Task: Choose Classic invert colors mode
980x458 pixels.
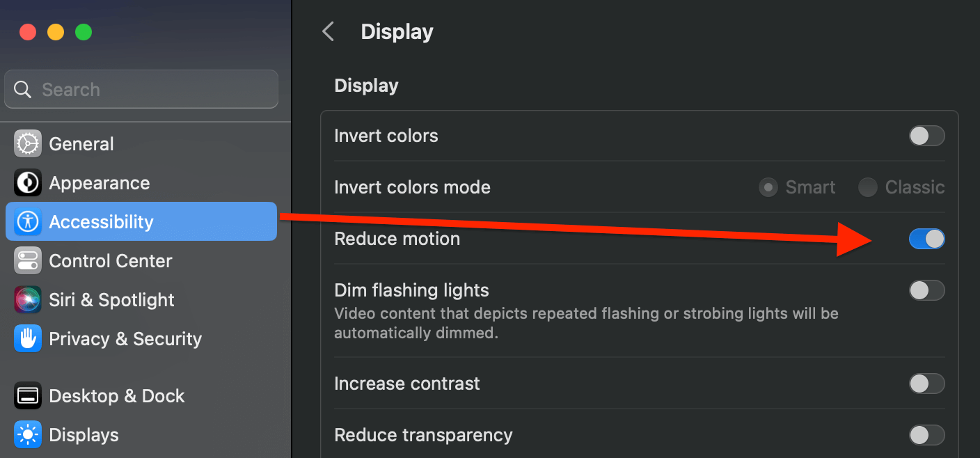Action: tap(868, 187)
